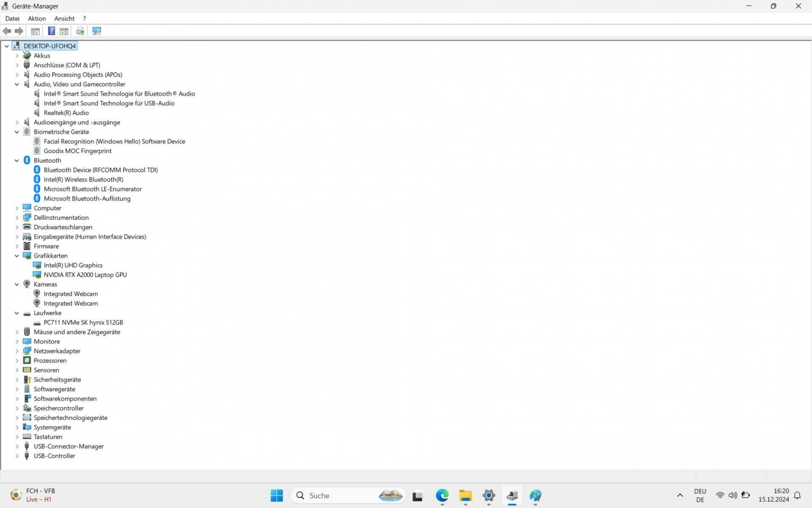
Task: Open the Ansicht menu
Action: 64,18
